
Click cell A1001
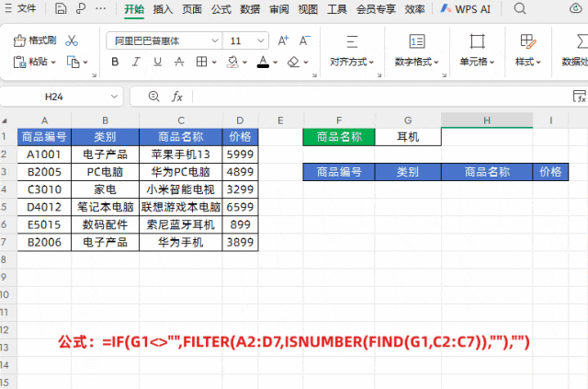44,154
